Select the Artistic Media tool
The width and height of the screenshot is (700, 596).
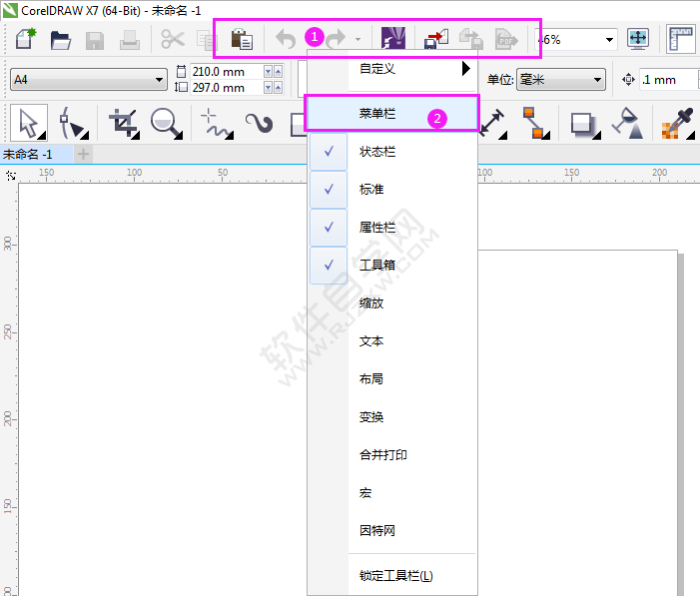pos(260,123)
